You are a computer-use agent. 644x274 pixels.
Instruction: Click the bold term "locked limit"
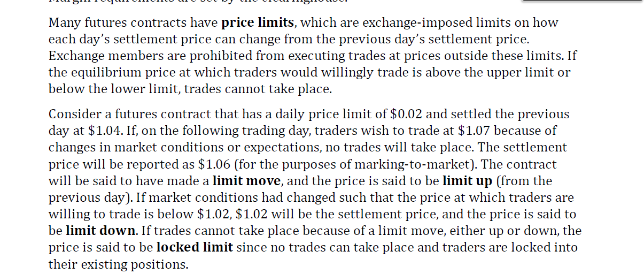[x=195, y=247]
